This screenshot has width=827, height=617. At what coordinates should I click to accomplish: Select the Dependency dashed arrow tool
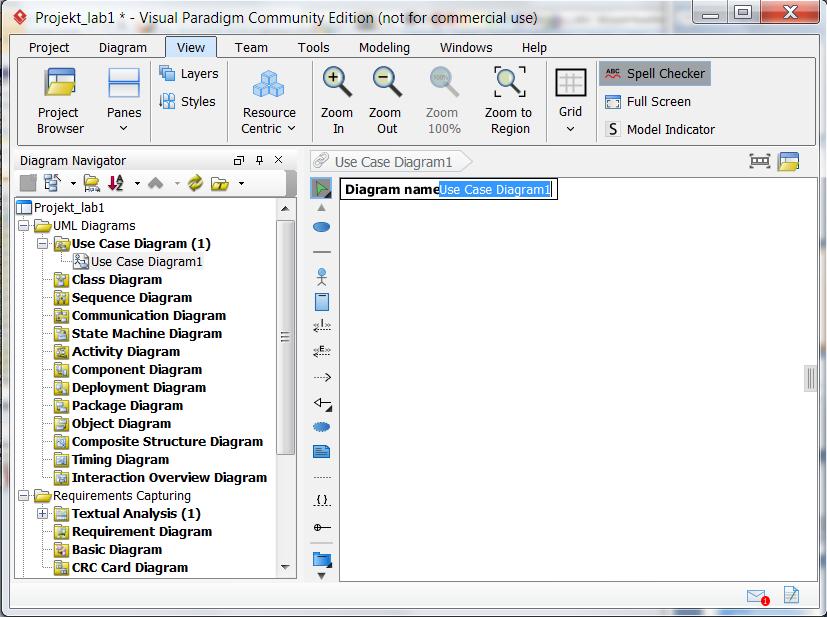tap(321, 377)
